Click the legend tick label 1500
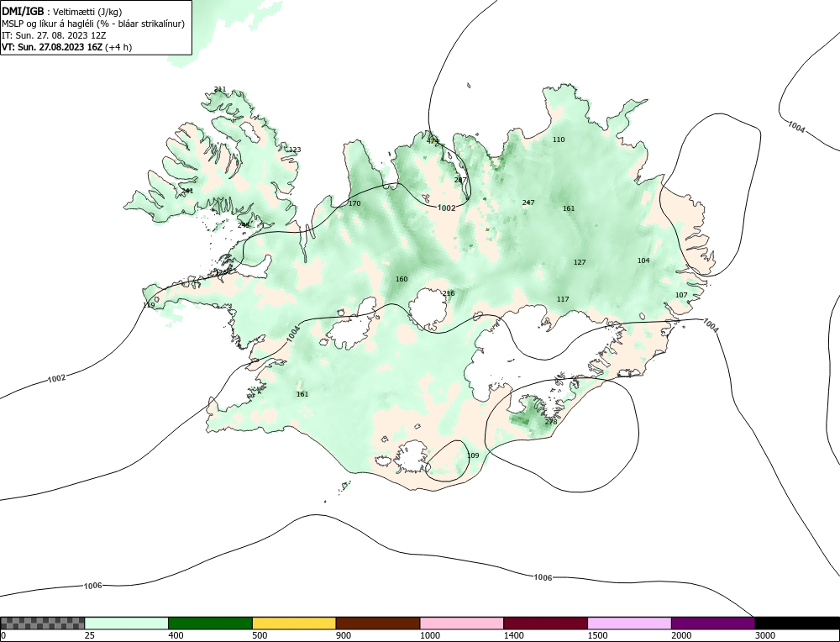Image resolution: width=840 pixels, height=642 pixels. point(598,635)
